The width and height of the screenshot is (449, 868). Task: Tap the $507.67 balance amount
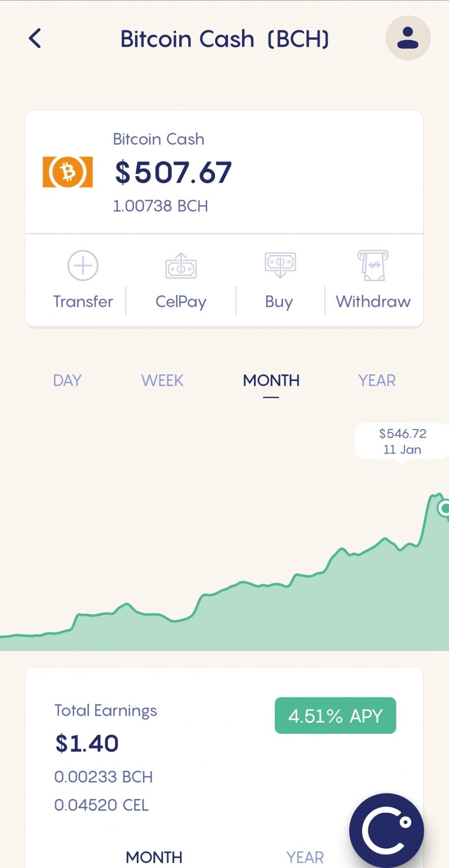[x=173, y=172]
